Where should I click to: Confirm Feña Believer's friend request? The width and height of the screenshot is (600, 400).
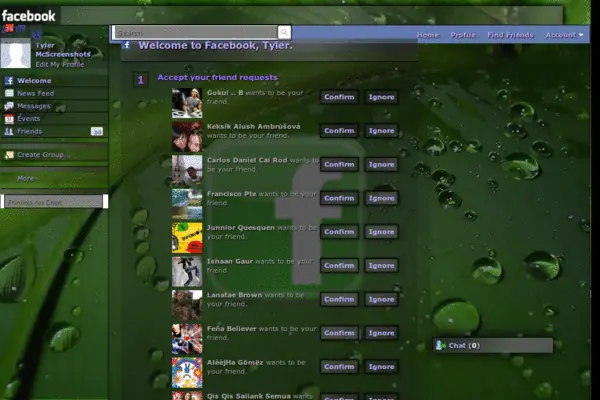pyautogui.click(x=339, y=333)
